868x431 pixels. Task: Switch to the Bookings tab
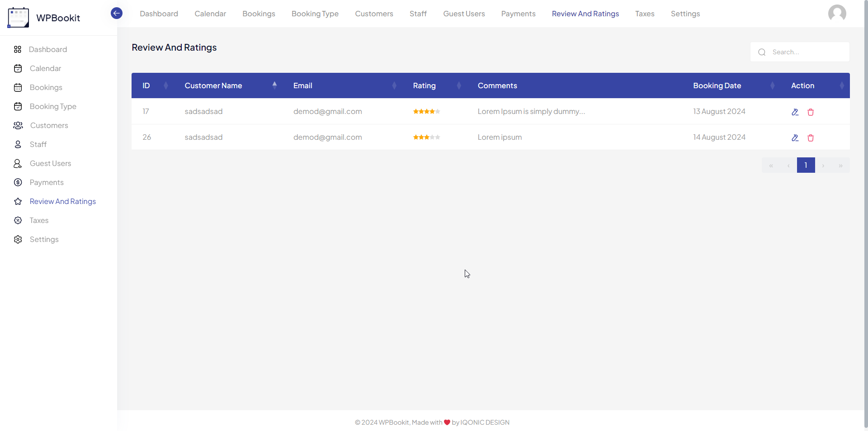coord(258,14)
